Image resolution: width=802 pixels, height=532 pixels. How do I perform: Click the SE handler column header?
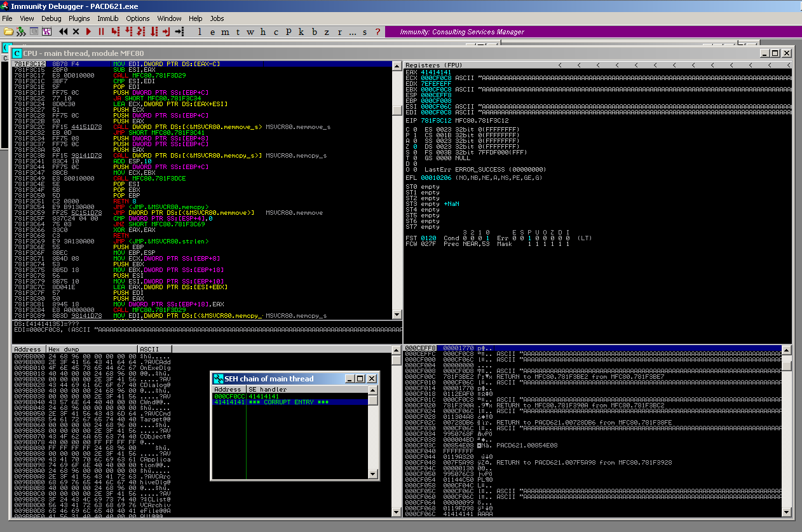click(x=307, y=389)
